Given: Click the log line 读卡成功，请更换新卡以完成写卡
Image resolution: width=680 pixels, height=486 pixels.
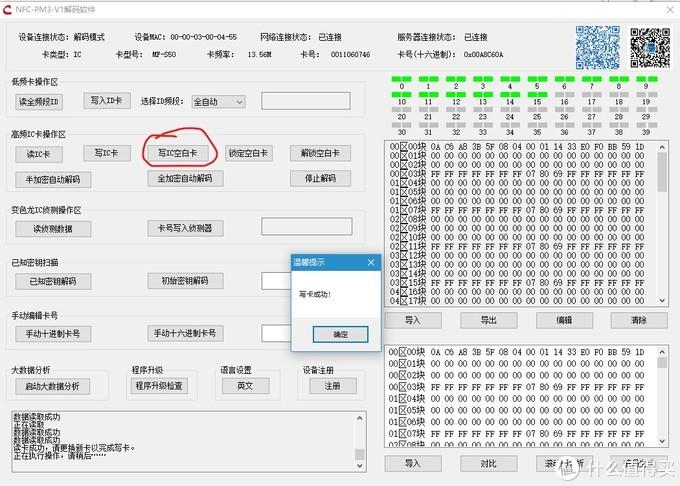Looking at the screenshot, I should click(x=74, y=448).
